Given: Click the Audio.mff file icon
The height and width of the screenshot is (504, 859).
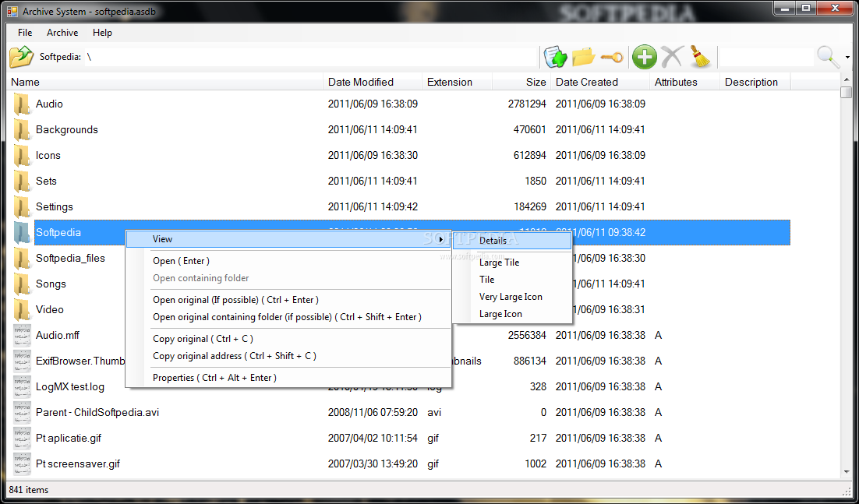Looking at the screenshot, I should (22, 336).
